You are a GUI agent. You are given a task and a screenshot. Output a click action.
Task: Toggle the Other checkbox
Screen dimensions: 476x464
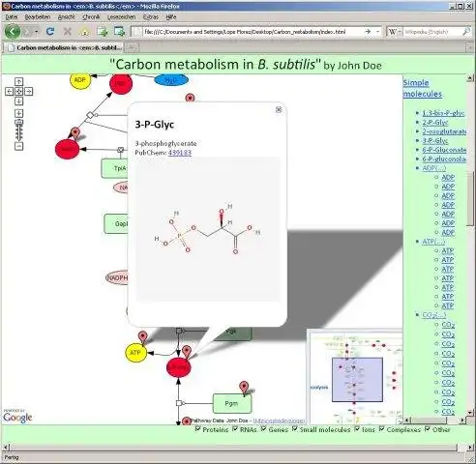tap(428, 429)
